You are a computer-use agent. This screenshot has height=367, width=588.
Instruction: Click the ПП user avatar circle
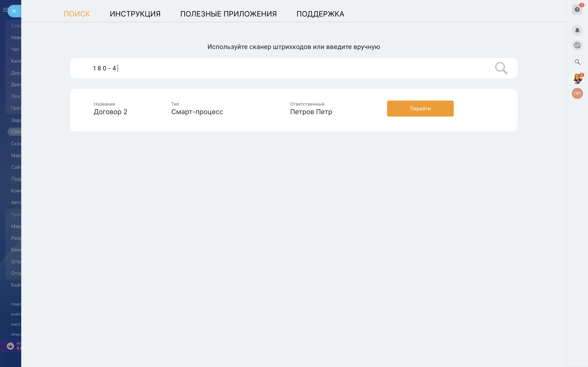click(x=577, y=93)
